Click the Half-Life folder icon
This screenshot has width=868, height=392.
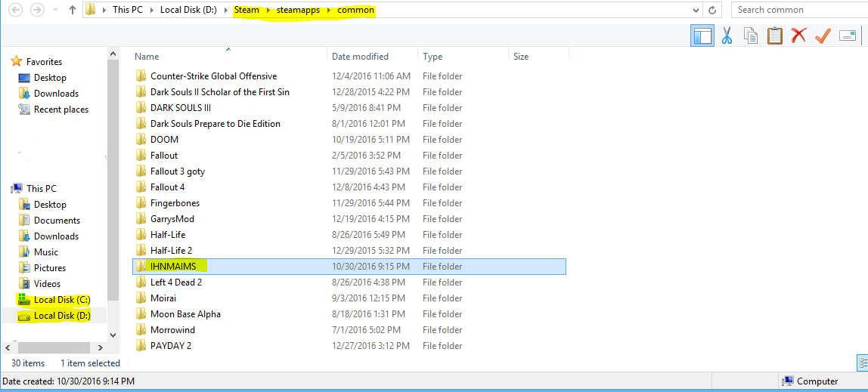pos(141,234)
